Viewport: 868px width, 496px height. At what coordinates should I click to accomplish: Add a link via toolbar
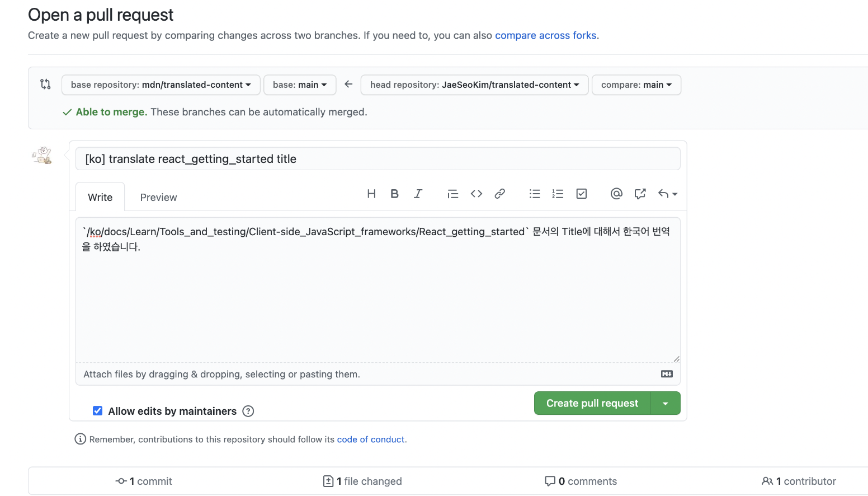pyautogui.click(x=500, y=194)
